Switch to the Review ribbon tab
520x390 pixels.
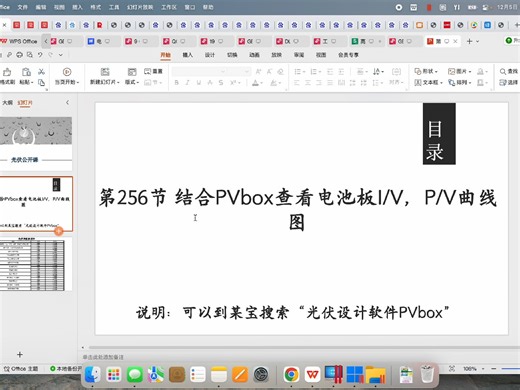tap(299, 55)
